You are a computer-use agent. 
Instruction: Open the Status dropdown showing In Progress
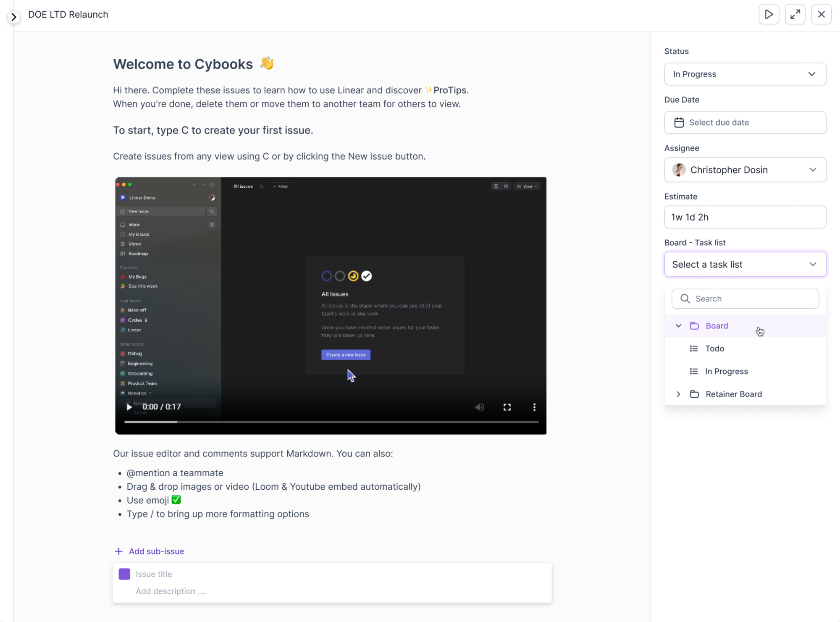pyautogui.click(x=745, y=74)
